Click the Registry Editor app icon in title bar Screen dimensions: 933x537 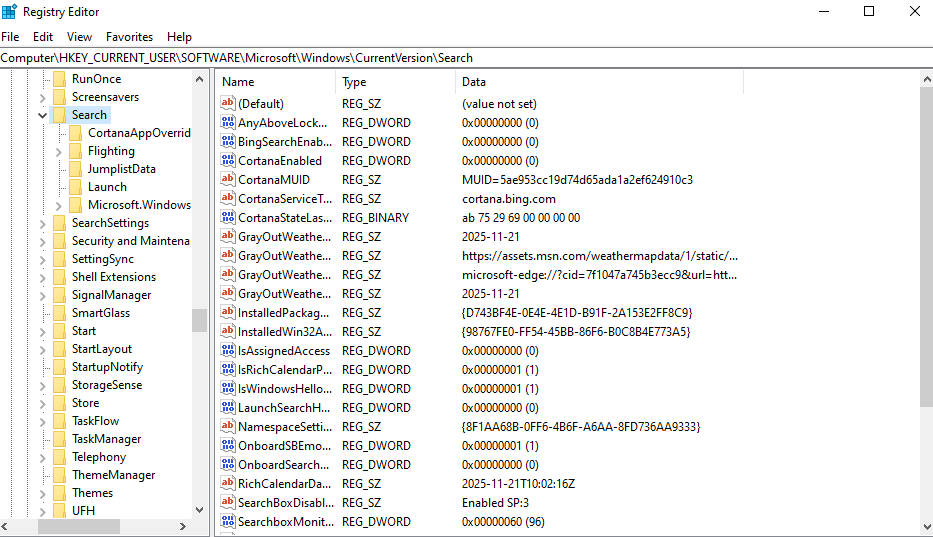click(10, 11)
